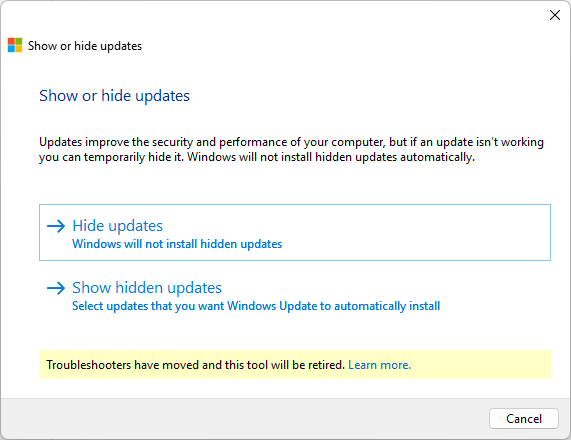Viewport: 571px width, 440px height.
Task: Click the arrow icon beside Hide updates
Action: point(56,226)
